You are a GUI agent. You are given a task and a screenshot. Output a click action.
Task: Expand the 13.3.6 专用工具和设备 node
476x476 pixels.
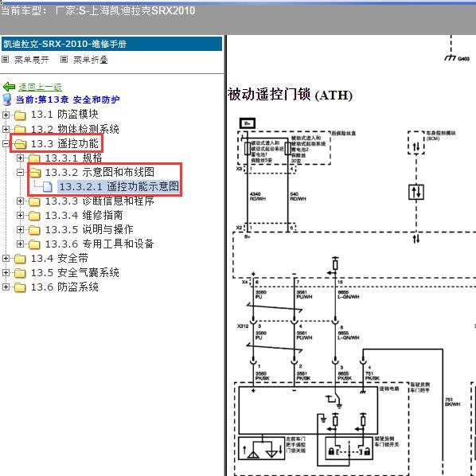coord(20,244)
